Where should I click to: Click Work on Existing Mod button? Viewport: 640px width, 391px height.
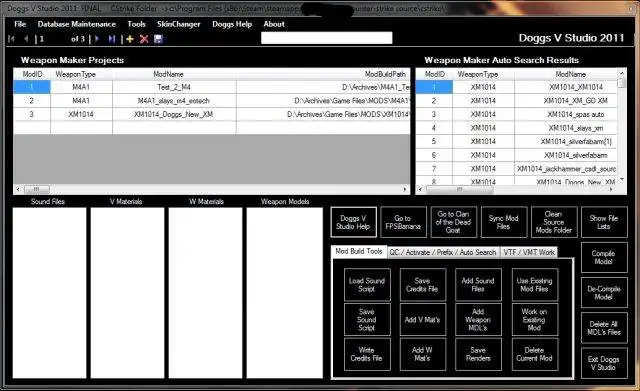535,320
